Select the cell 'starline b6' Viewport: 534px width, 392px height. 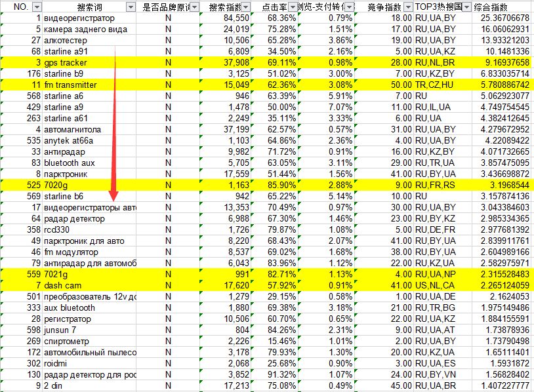tap(89, 197)
